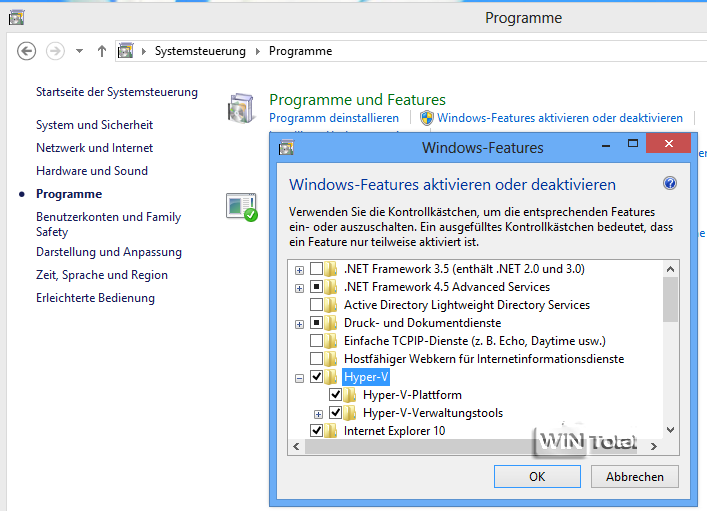The height and width of the screenshot is (511, 707).
Task: Click folder icon next to Hyper-V-Verwaltungstools
Action: point(350,413)
